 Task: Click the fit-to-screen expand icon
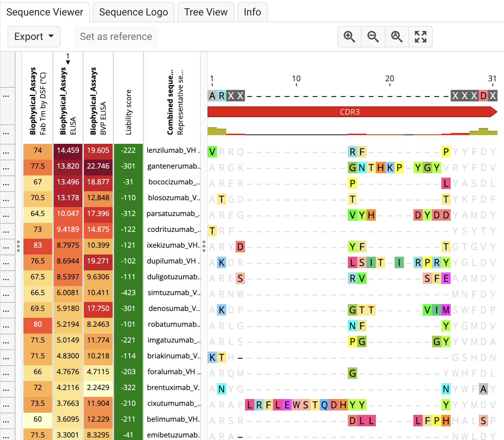point(420,37)
